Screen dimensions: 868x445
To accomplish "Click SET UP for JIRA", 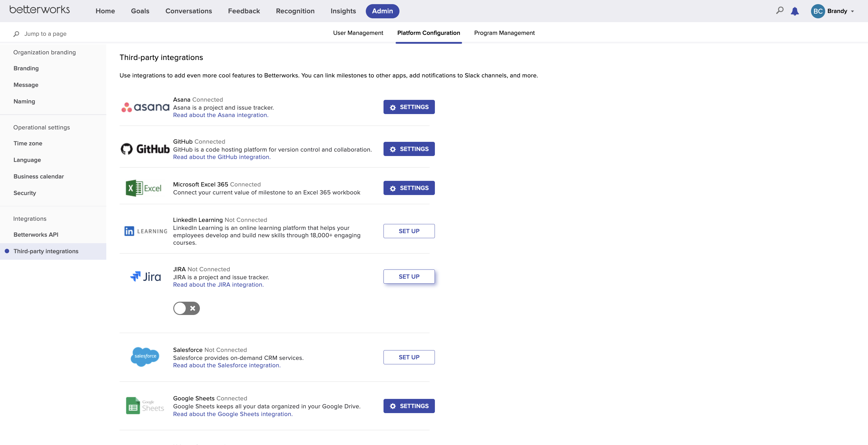I will coord(409,277).
